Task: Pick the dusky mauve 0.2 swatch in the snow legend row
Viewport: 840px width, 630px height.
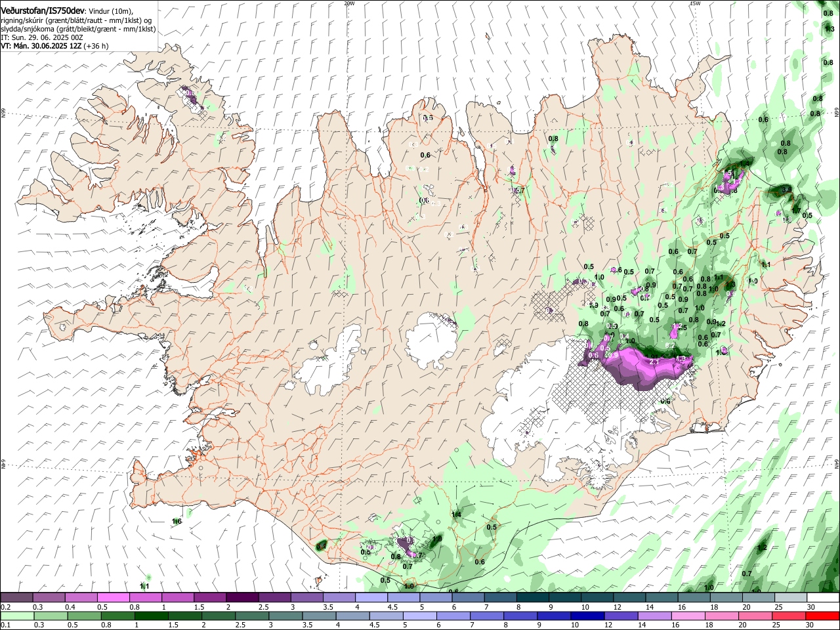Action: (x=16, y=598)
